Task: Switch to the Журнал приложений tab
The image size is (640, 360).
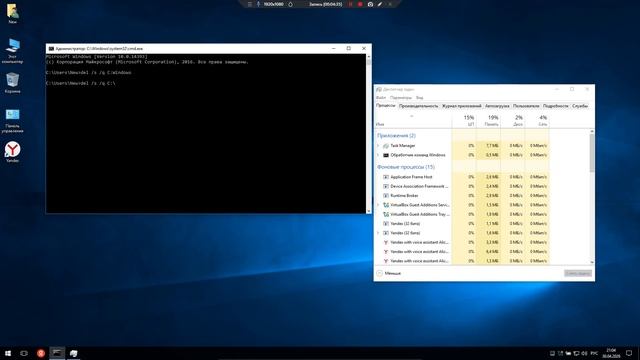Action: 462,106
